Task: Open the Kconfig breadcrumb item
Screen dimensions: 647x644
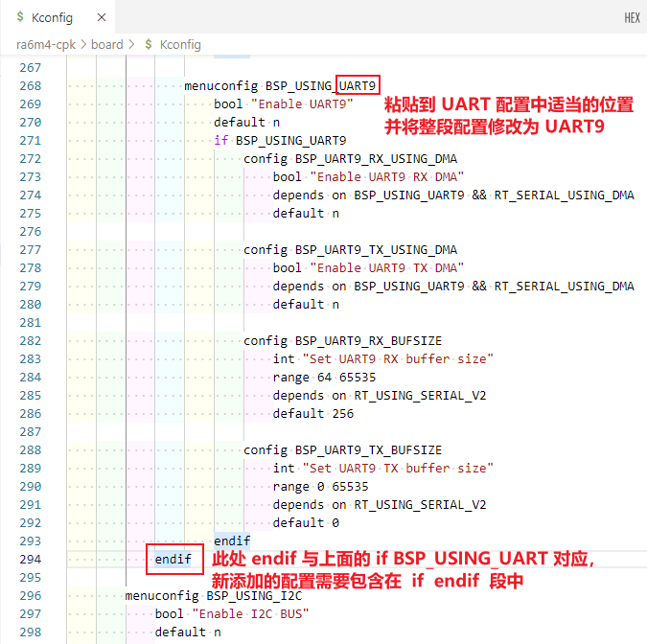Action: (180, 44)
